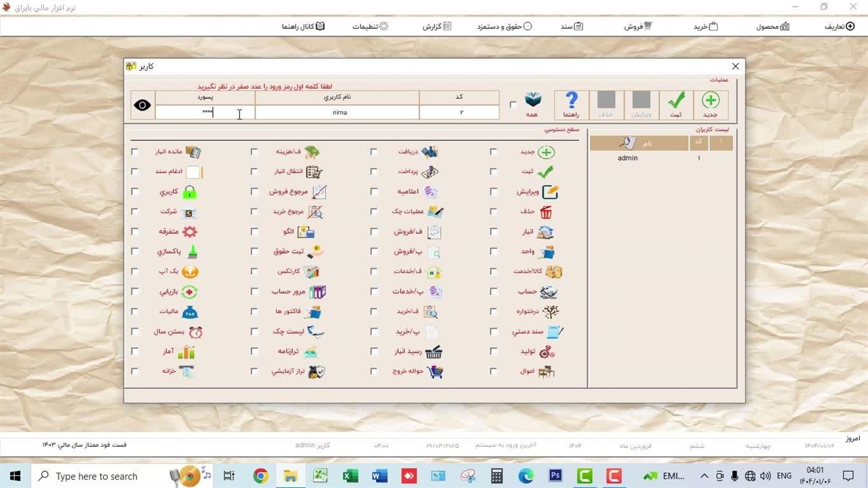Click the 'مالیات' tax bag icon

(191, 312)
